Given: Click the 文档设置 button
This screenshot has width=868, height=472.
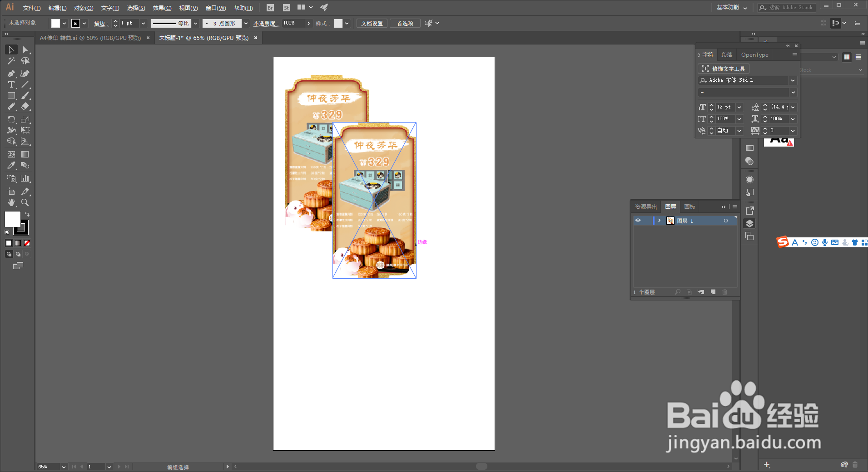Looking at the screenshot, I should [x=372, y=24].
